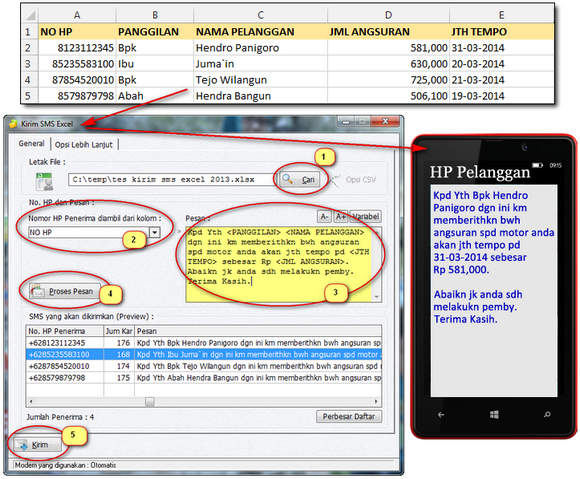The width and height of the screenshot is (580, 479).
Task: Select preview row +6285235583100
Action: pyautogui.click(x=203, y=354)
